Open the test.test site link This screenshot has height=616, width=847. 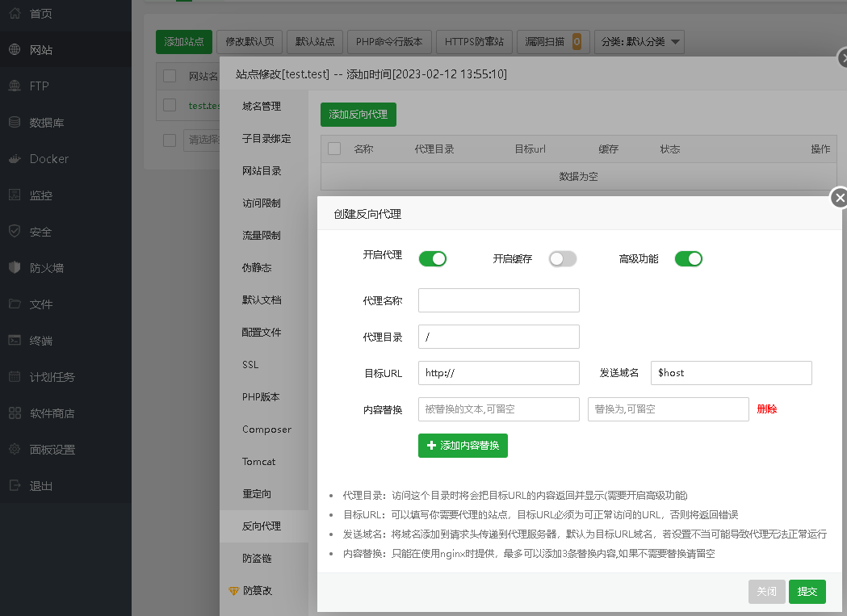[204, 106]
